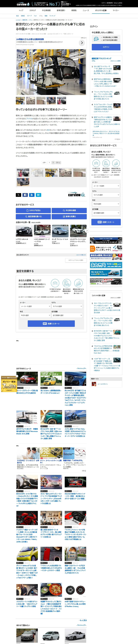Click the next arrow on the insurance ad
This screenshot has width=138, height=644.
pos(82,43)
